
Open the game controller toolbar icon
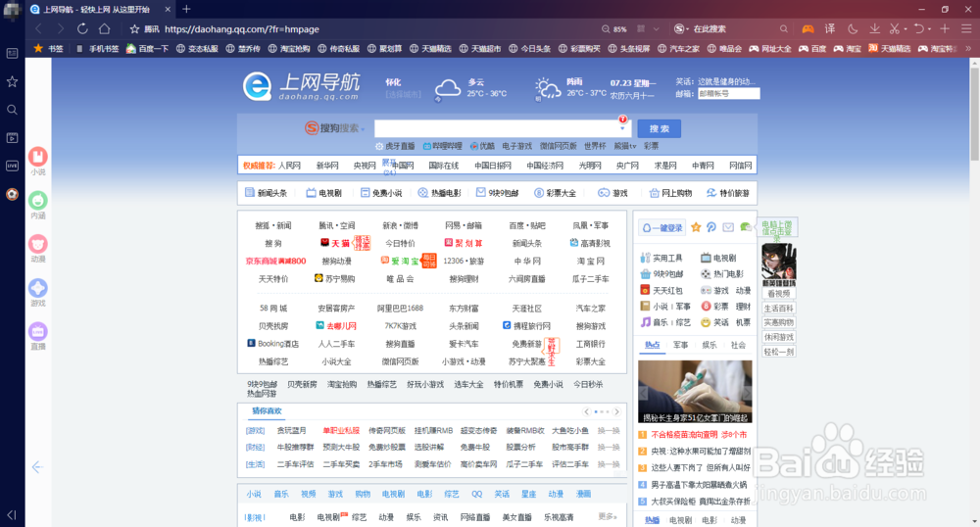tap(808, 28)
